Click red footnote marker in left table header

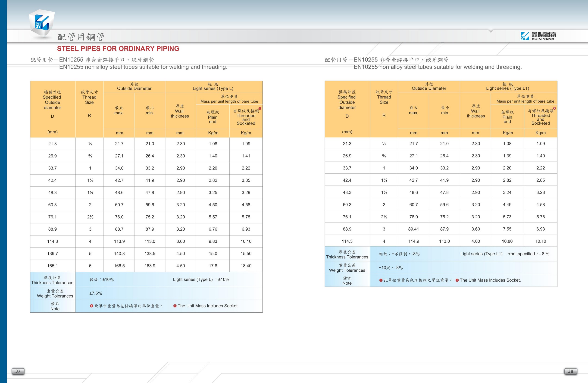tap(260, 108)
